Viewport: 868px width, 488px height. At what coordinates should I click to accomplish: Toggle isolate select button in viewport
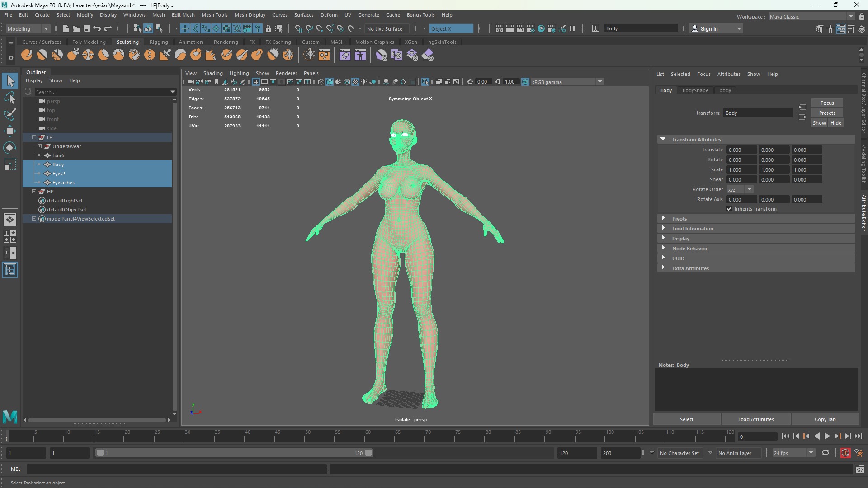click(x=425, y=82)
